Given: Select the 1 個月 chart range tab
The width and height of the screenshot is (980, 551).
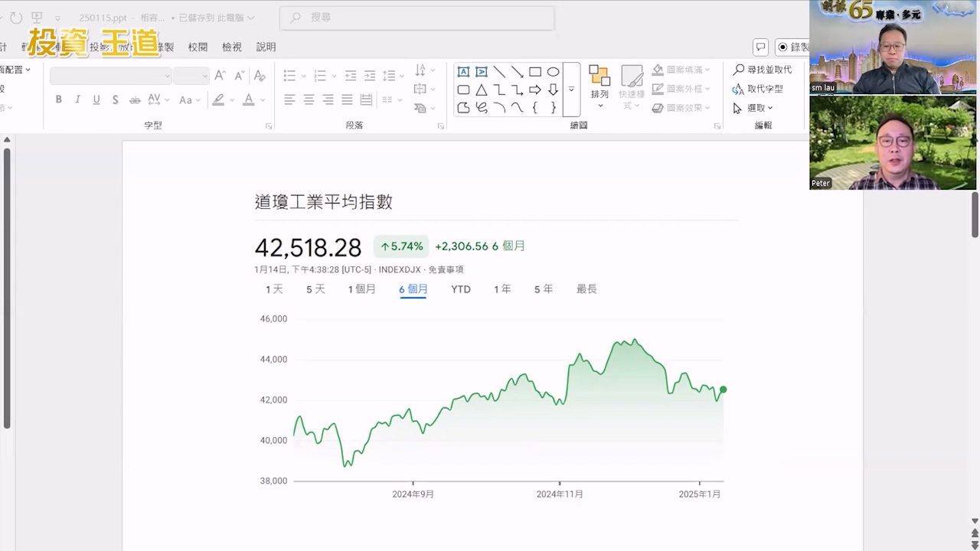Looking at the screenshot, I should [x=361, y=289].
